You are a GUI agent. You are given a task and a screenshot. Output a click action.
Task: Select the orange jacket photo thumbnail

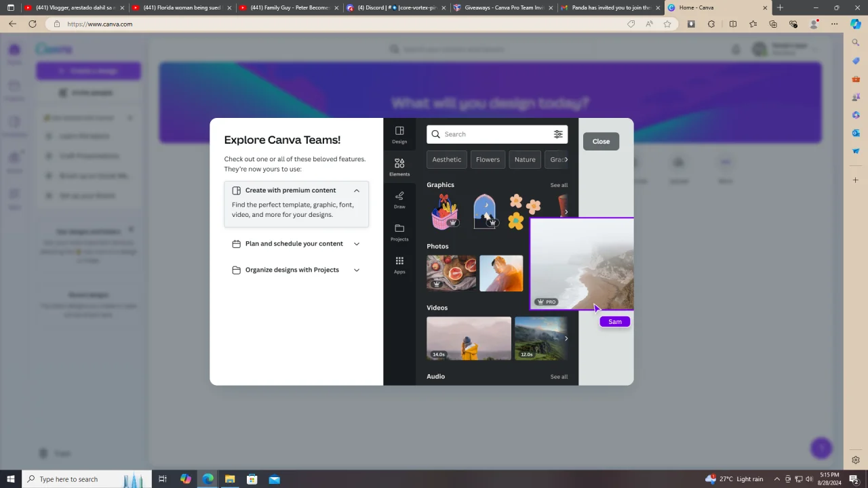tap(501, 273)
